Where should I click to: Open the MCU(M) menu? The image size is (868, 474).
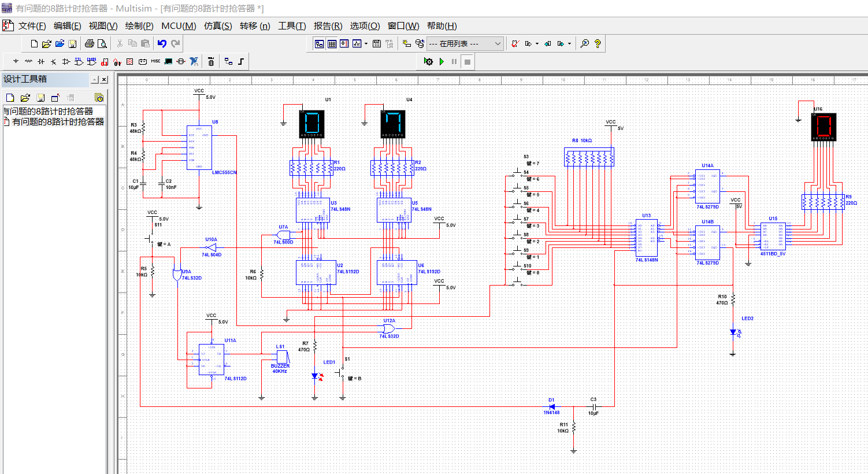coord(179,26)
